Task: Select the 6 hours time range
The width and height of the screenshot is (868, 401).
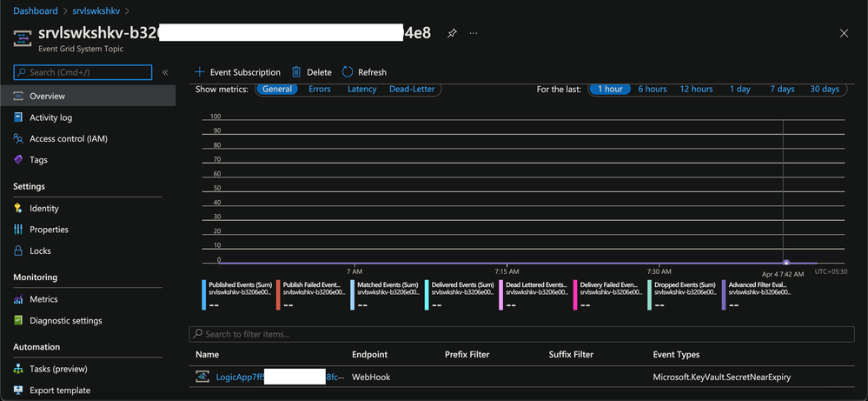Action: coord(653,90)
